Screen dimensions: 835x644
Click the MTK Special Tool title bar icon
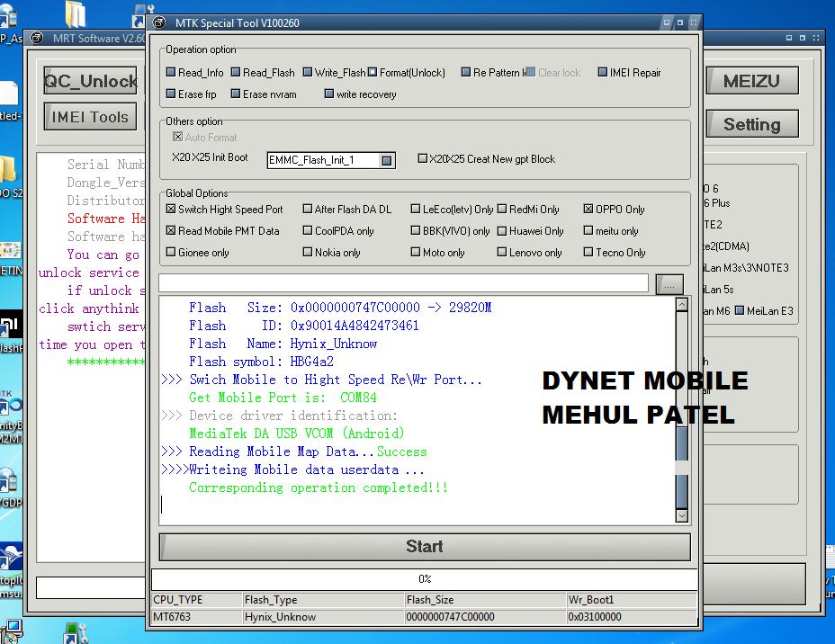[x=159, y=22]
